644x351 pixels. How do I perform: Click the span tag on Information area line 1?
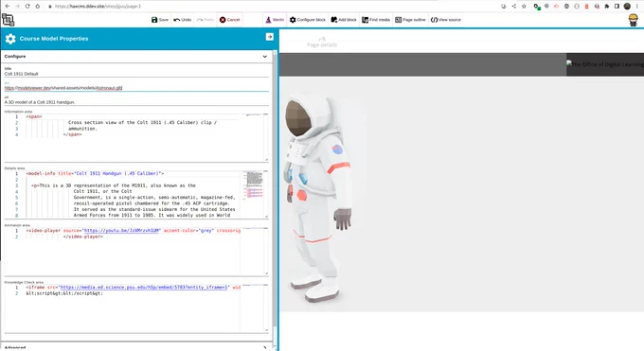(x=34, y=116)
